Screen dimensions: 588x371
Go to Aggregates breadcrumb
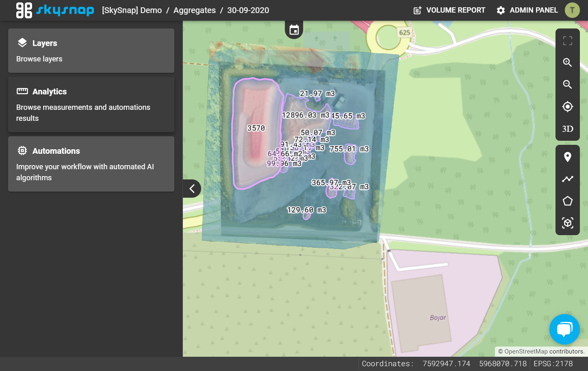[x=195, y=10]
